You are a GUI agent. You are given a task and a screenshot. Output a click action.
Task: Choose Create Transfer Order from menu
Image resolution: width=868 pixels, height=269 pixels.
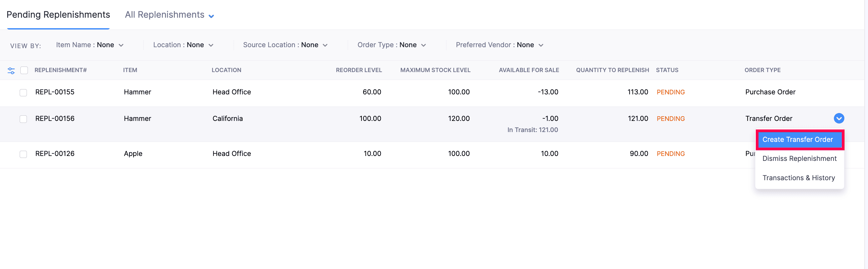tap(797, 139)
